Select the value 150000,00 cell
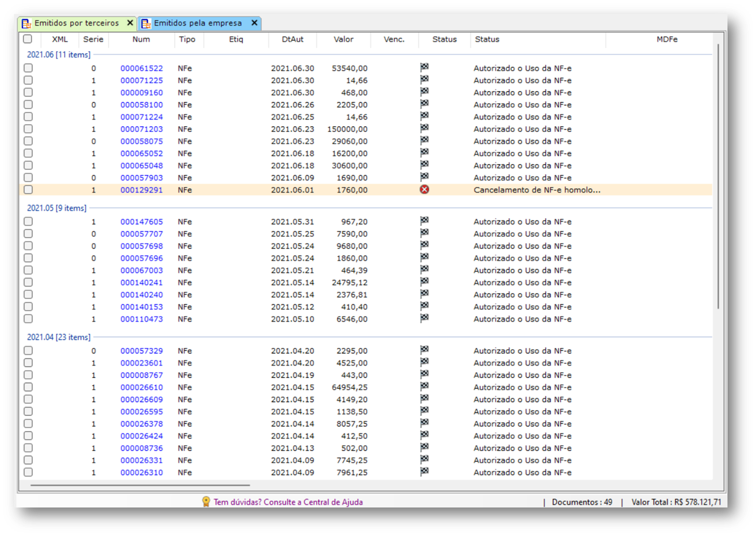This screenshot has width=756, height=536. pyautogui.click(x=347, y=129)
